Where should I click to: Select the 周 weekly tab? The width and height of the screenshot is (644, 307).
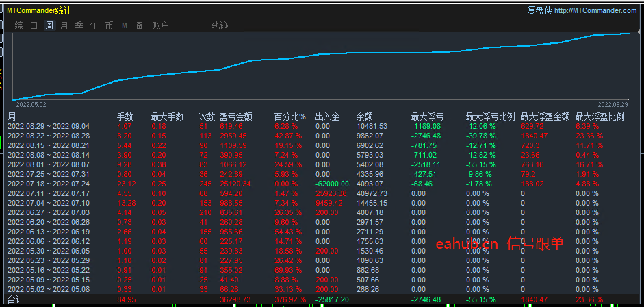coord(49,25)
